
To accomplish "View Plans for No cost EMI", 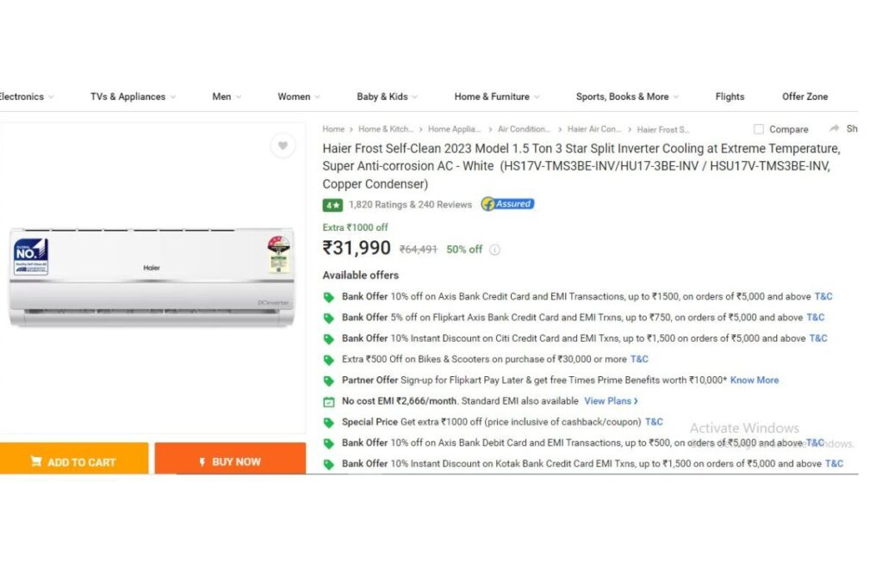I will (611, 401).
